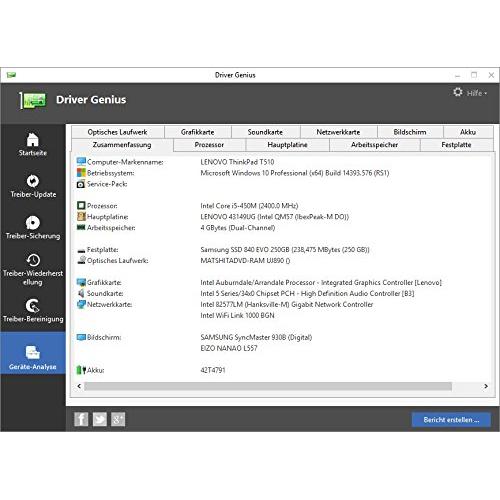The image size is (500, 500).
Task: Click the Google Plus share icon
Action: tap(118, 419)
